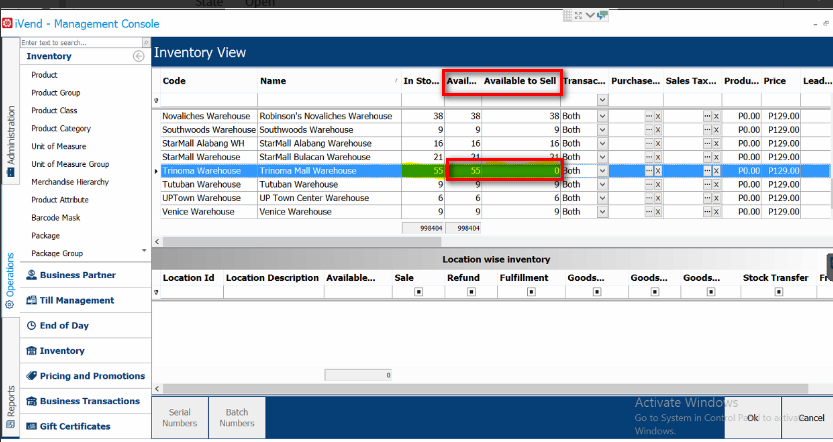Open Product Group menu item
Screen dimensions: 833x442
(x=56, y=92)
